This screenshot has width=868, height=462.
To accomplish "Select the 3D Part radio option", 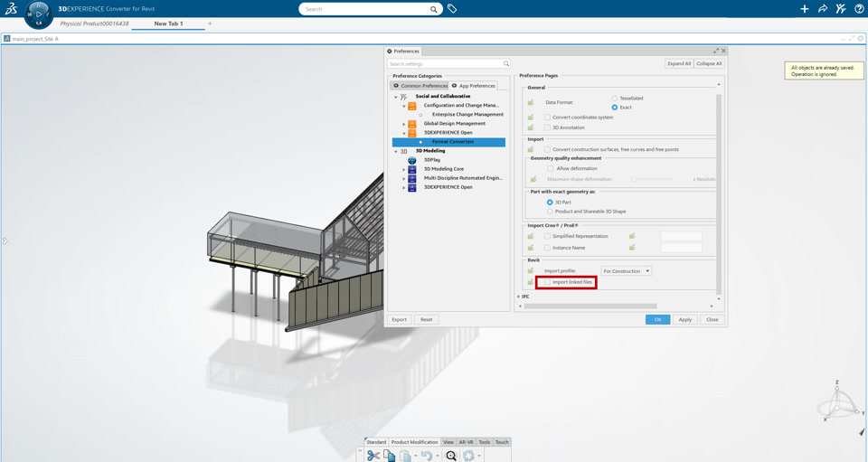I will [x=550, y=203].
